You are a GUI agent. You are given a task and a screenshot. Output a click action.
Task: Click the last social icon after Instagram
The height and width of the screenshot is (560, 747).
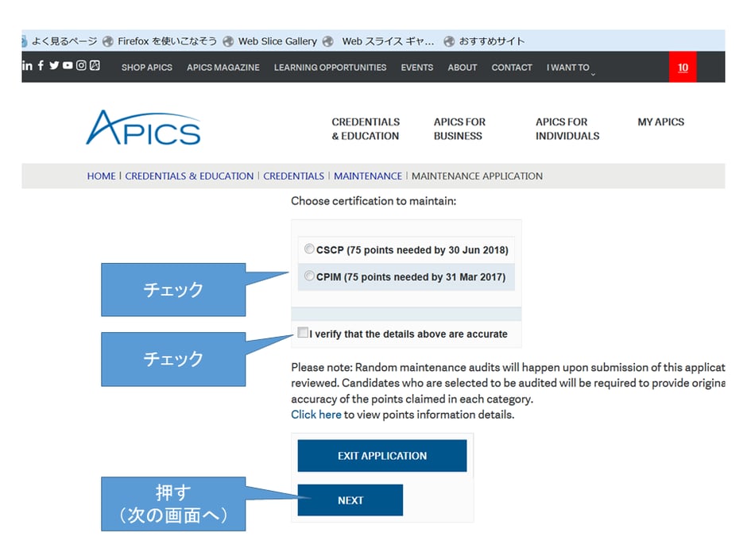point(95,65)
